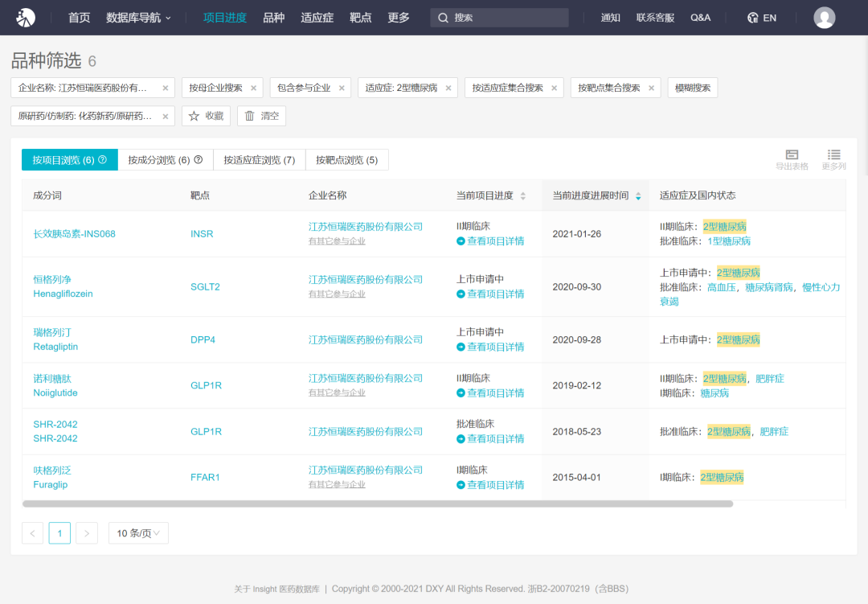Click the 导出表格 export table icon
The height and width of the screenshot is (604, 868).
792,159
